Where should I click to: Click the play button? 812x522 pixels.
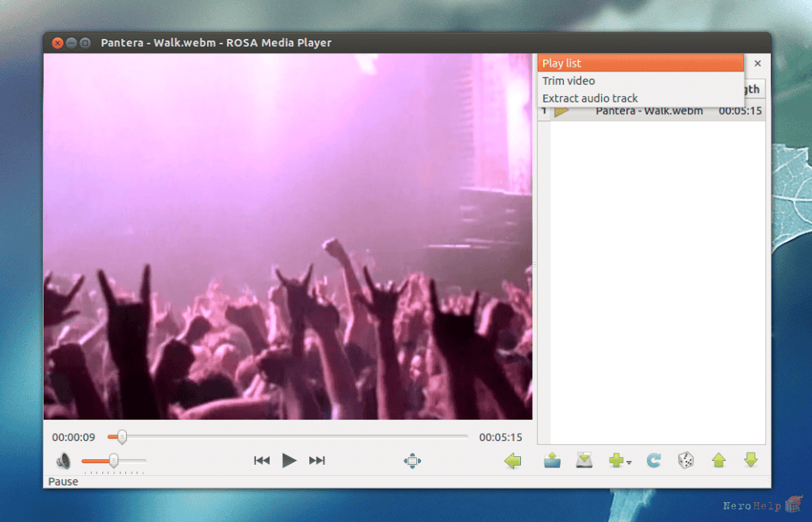289,460
